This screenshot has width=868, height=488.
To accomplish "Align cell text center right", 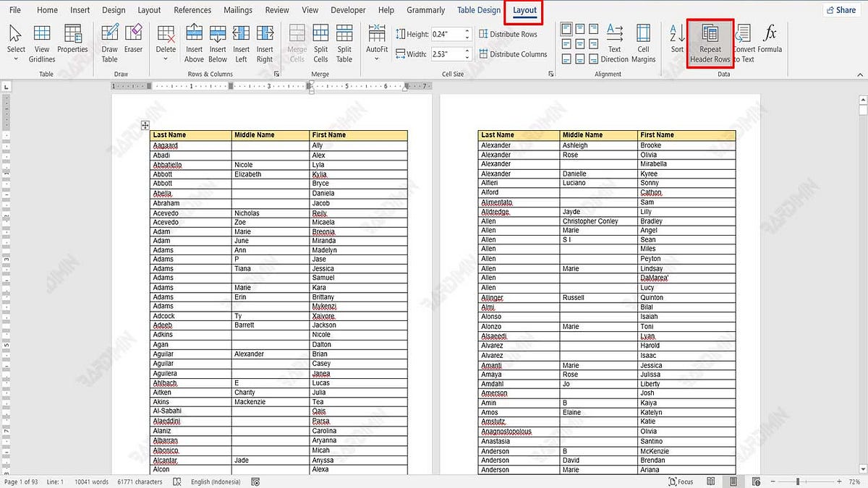I will [x=594, y=44].
